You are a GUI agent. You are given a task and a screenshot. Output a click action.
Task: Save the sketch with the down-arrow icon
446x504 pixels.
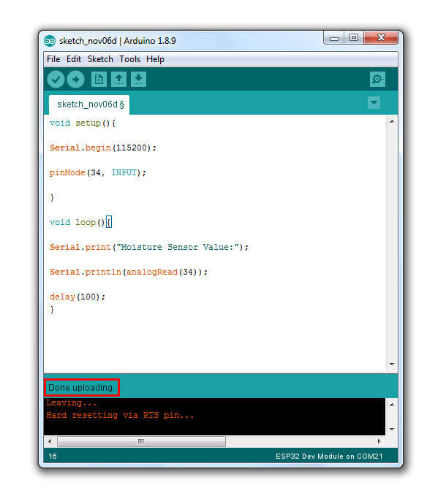click(138, 79)
